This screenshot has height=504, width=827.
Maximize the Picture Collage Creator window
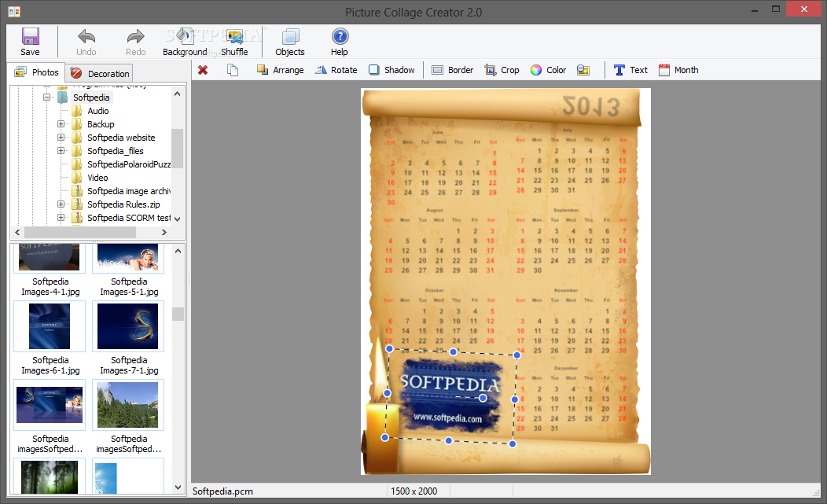[776, 9]
